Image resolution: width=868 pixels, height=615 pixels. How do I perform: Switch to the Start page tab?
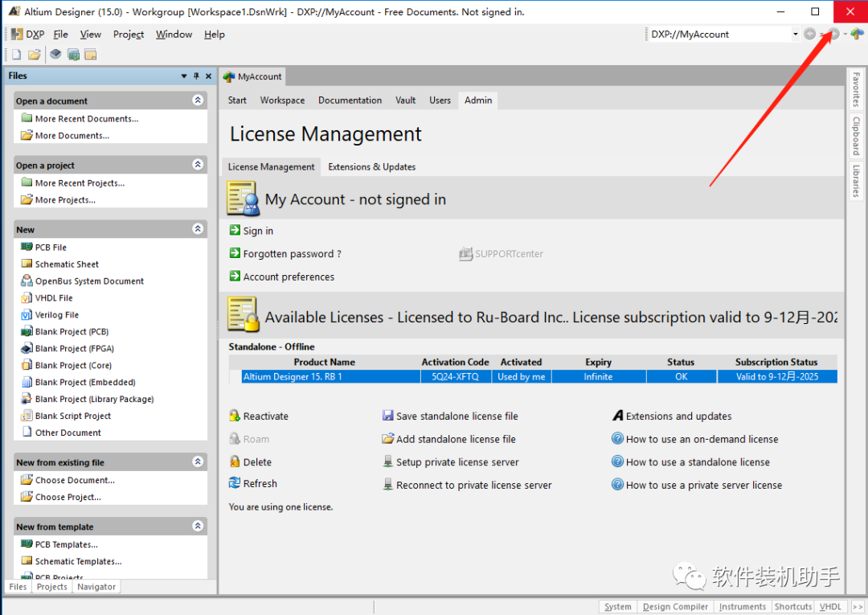click(237, 100)
